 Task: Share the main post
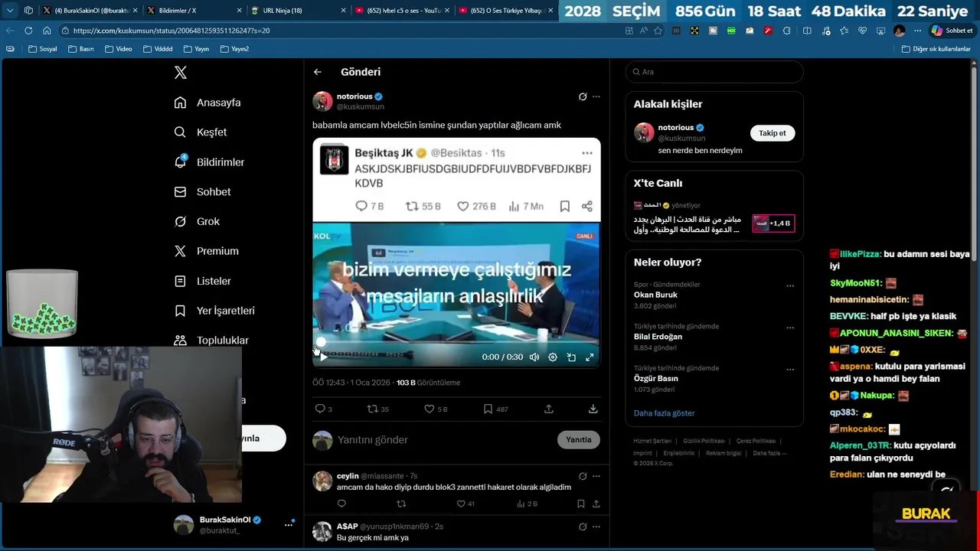[x=549, y=409]
